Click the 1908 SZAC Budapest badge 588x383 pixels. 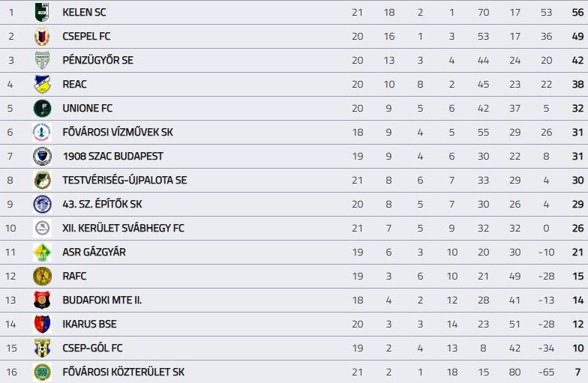pos(42,156)
